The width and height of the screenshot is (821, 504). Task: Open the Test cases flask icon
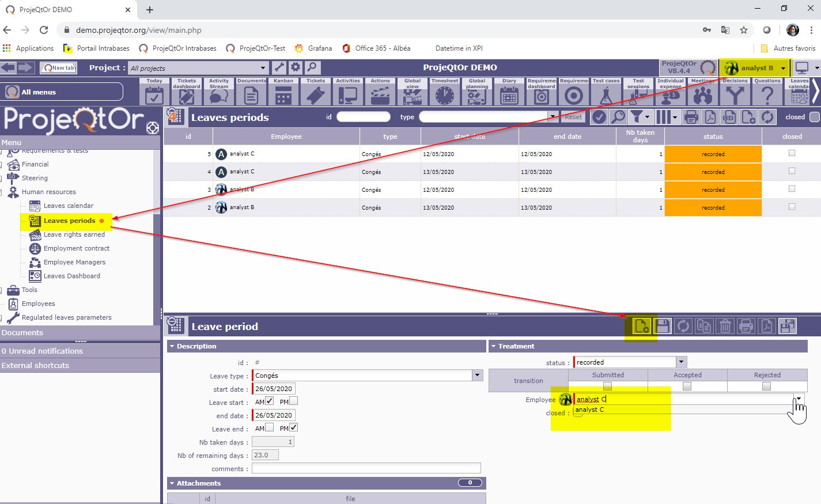tap(606, 95)
